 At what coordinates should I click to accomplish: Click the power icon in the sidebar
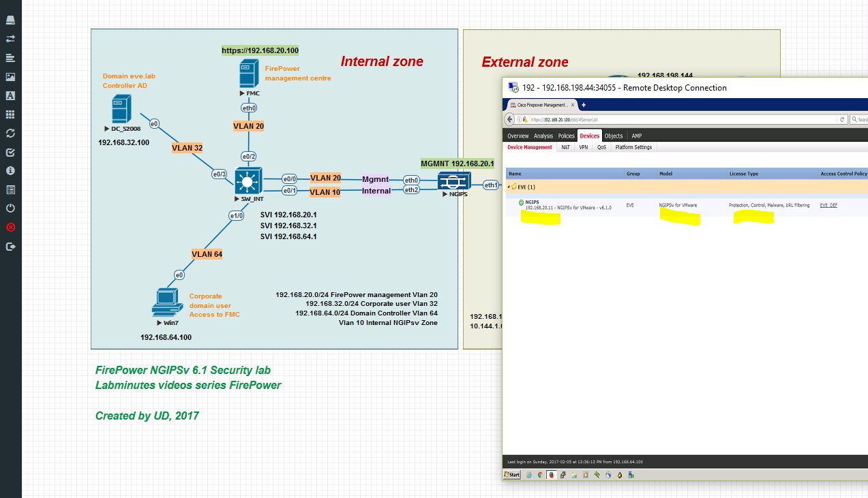click(x=10, y=208)
